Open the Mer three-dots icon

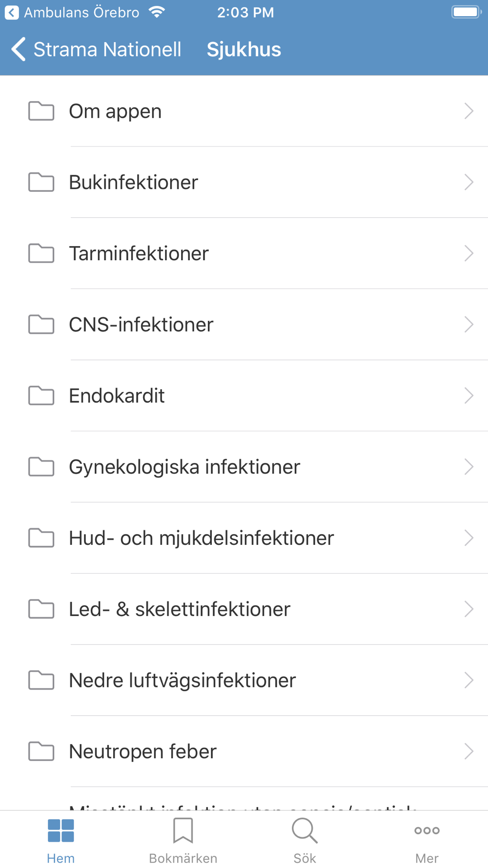click(427, 830)
